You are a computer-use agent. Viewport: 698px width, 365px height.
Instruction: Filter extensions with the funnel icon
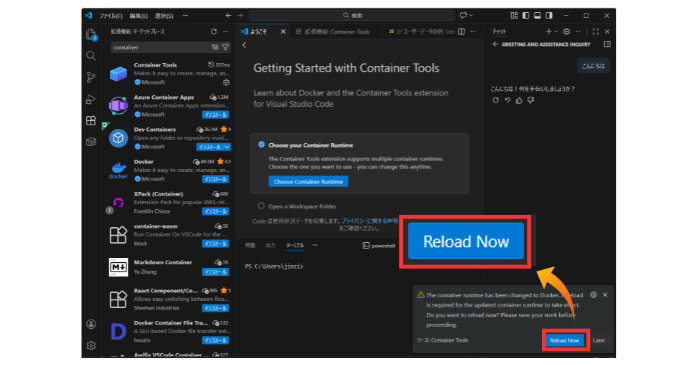click(226, 47)
